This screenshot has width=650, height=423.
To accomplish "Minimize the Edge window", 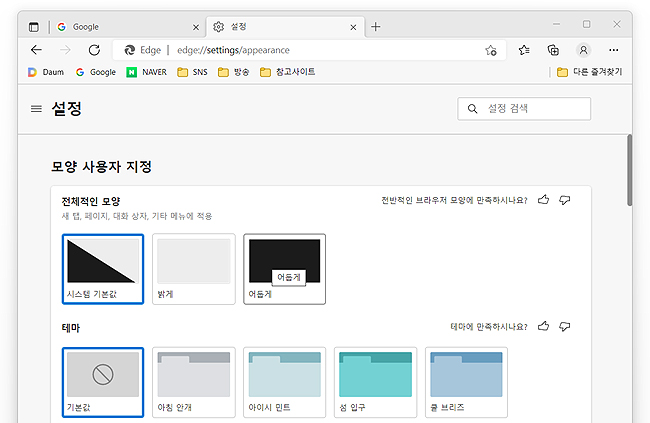I will [x=556, y=24].
